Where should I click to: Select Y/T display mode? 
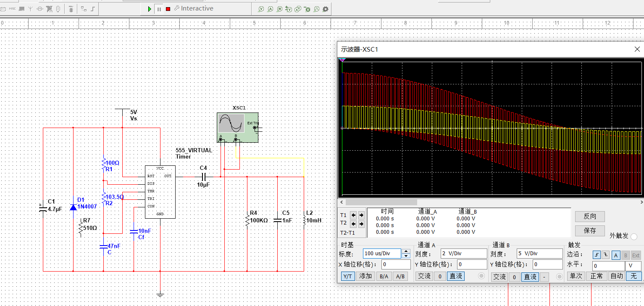[348, 276]
